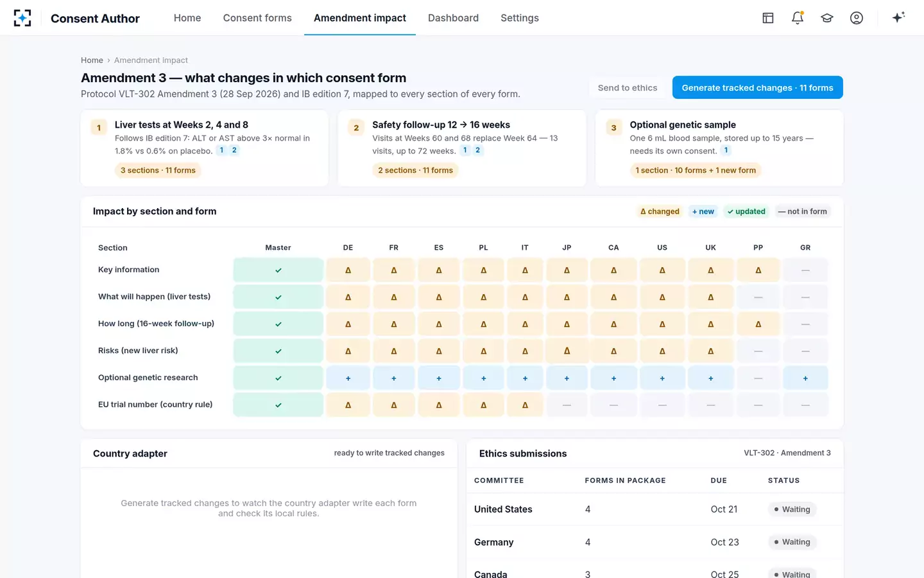Open the graduation cap learning icon
The image size is (924, 578).
pos(827,18)
